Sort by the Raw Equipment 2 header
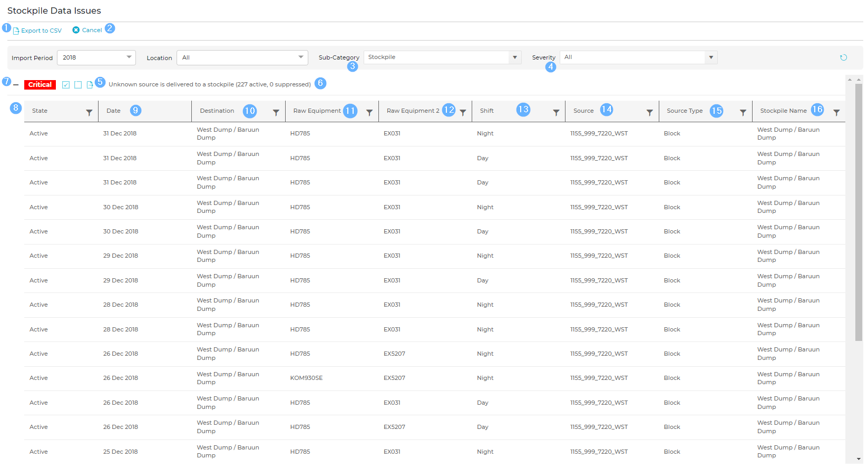868x469 pixels. tap(413, 111)
